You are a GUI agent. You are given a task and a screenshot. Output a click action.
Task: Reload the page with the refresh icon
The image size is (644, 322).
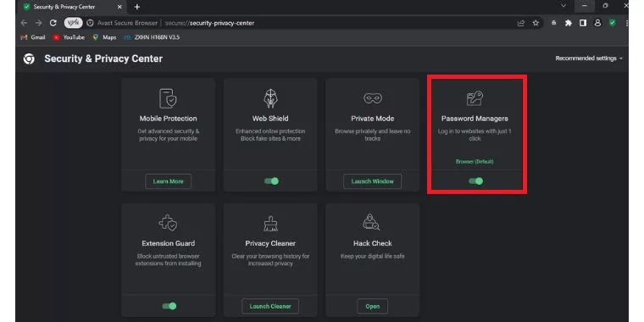coord(53,23)
